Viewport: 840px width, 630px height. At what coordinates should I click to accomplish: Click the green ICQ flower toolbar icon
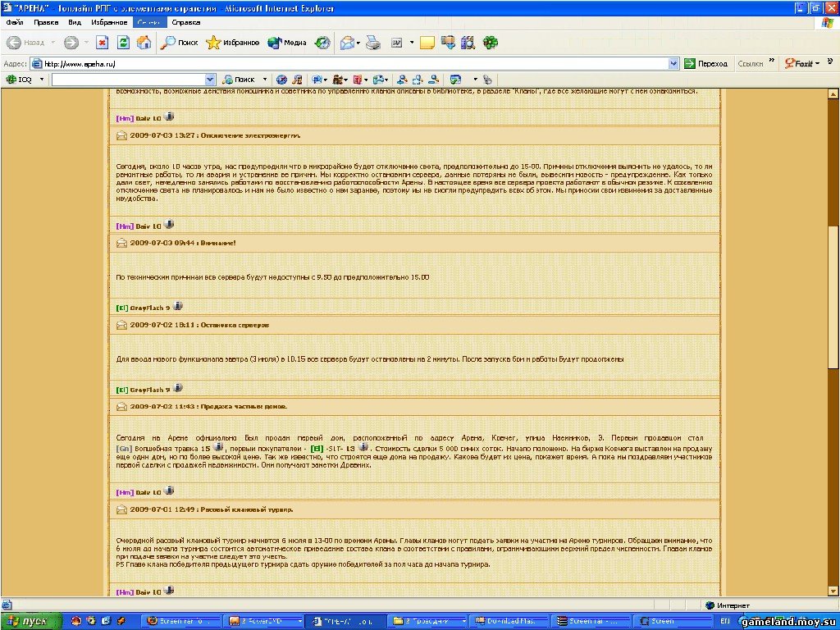491,43
